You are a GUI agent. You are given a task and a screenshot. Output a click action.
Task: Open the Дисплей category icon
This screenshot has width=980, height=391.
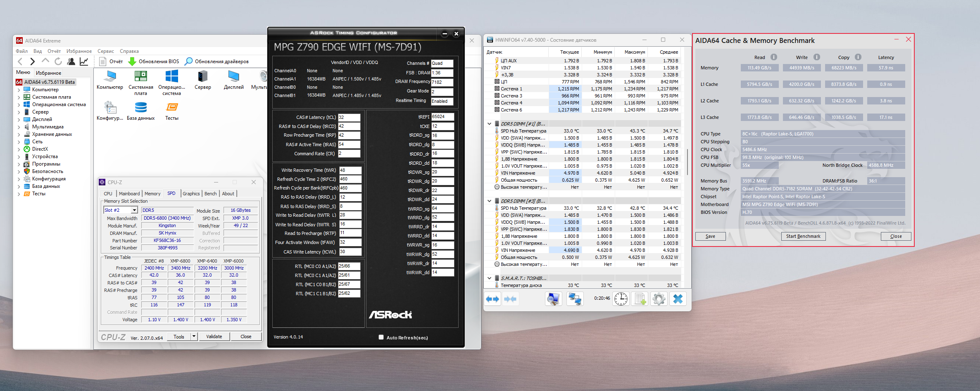point(234,80)
